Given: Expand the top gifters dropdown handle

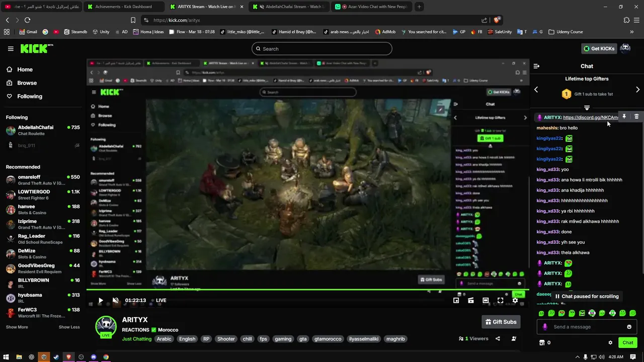Looking at the screenshot, I should tap(587, 108).
